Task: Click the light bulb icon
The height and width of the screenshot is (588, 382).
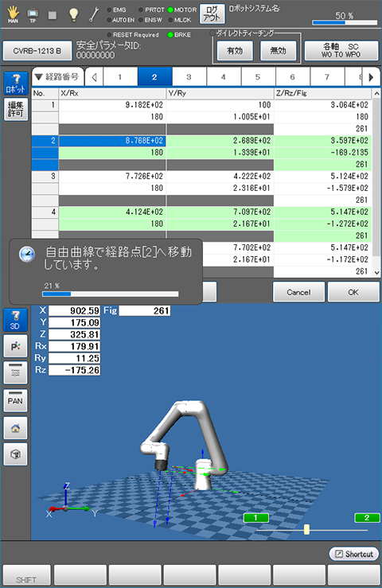Action: 73,14
